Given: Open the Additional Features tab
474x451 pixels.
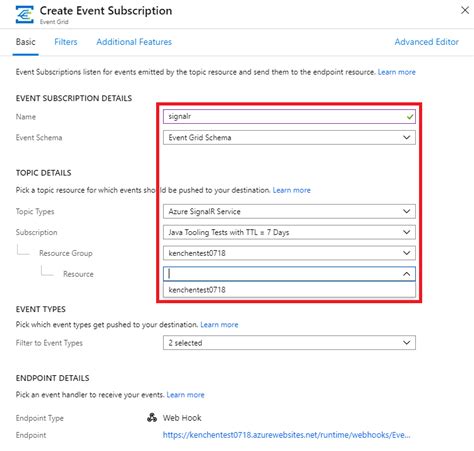Looking at the screenshot, I should (134, 42).
